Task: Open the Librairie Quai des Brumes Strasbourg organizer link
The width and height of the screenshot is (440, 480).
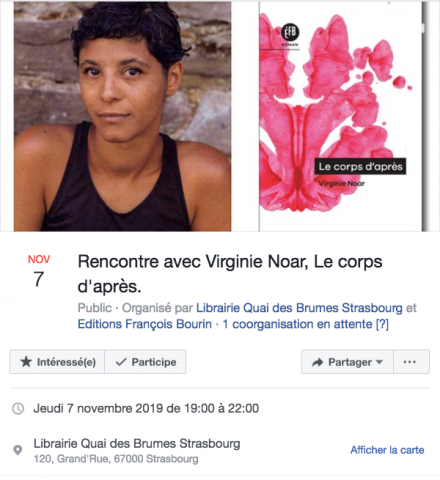Action: (x=299, y=308)
